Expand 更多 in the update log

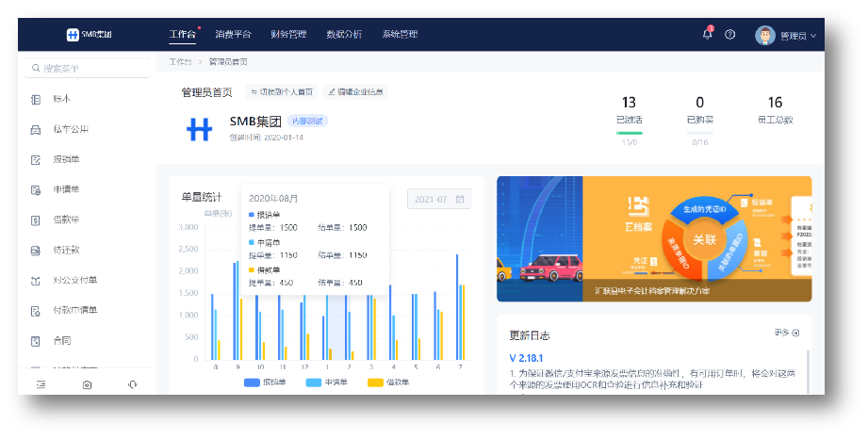click(x=786, y=333)
